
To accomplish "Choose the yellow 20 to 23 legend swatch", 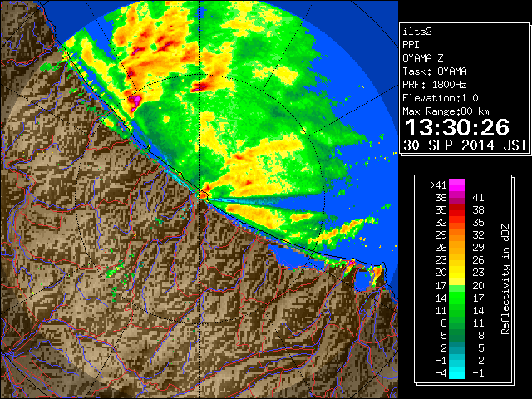I will [x=457, y=273].
